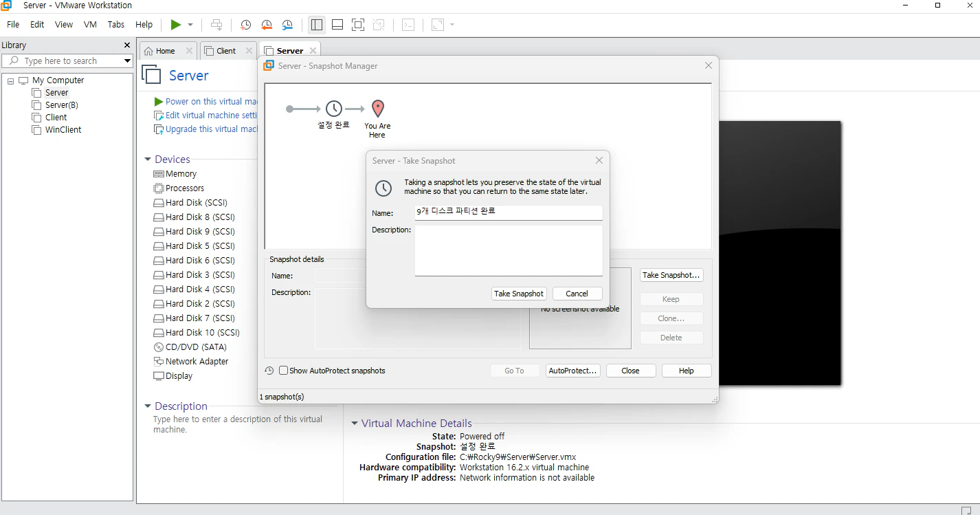Click Send Ctrl+Alt+Del toolbar icon
Screen dimensions: 980x515
(216, 25)
